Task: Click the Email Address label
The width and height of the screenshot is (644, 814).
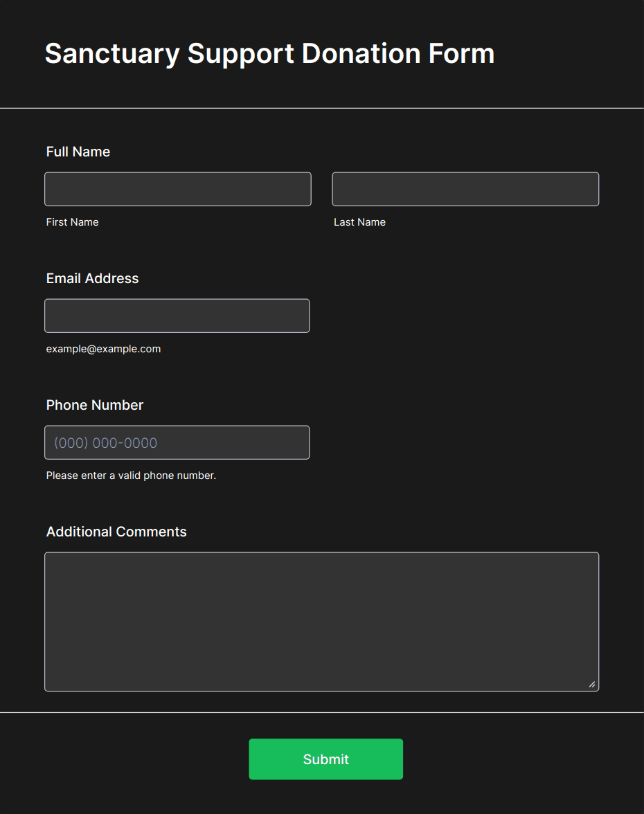Action: point(93,278)
